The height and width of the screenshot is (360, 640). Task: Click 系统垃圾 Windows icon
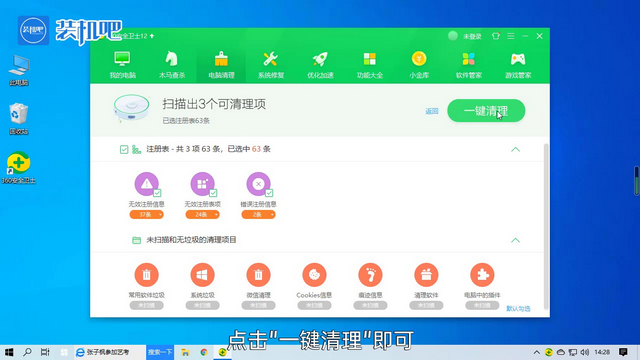click(202, 275)
